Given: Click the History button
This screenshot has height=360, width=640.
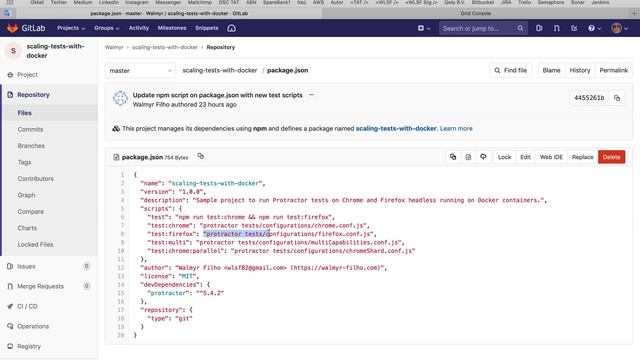Looking at the screenshot, I should point(580,70).
